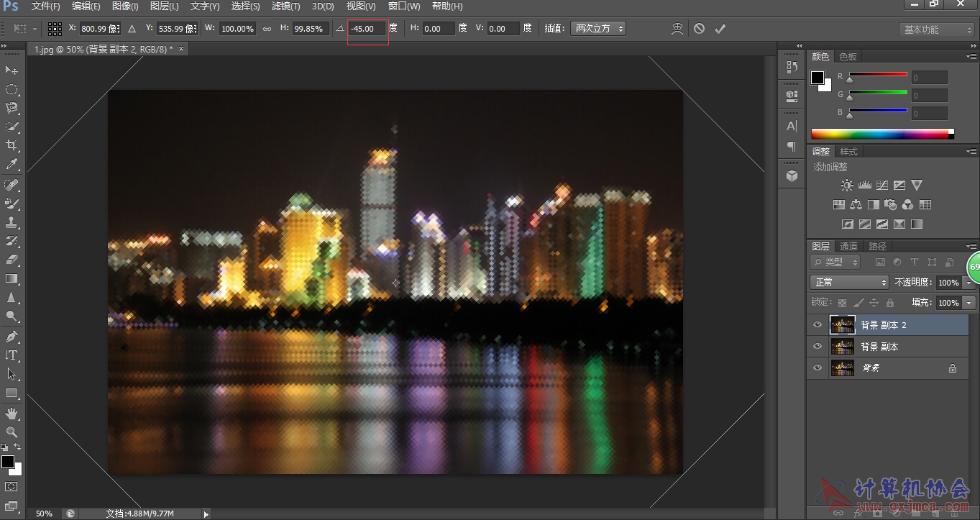
Task: Open the 调整 panel options menu
Action: (971, 152)
